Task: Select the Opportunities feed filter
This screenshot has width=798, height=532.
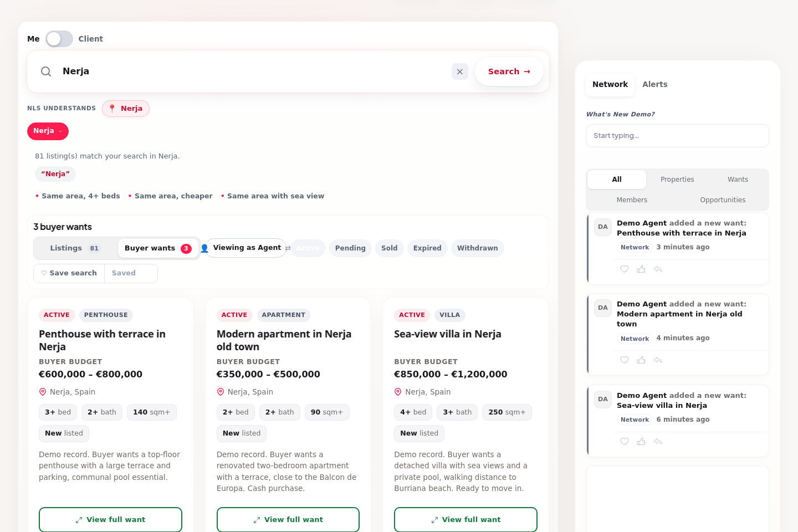Action: pos(723,200)
